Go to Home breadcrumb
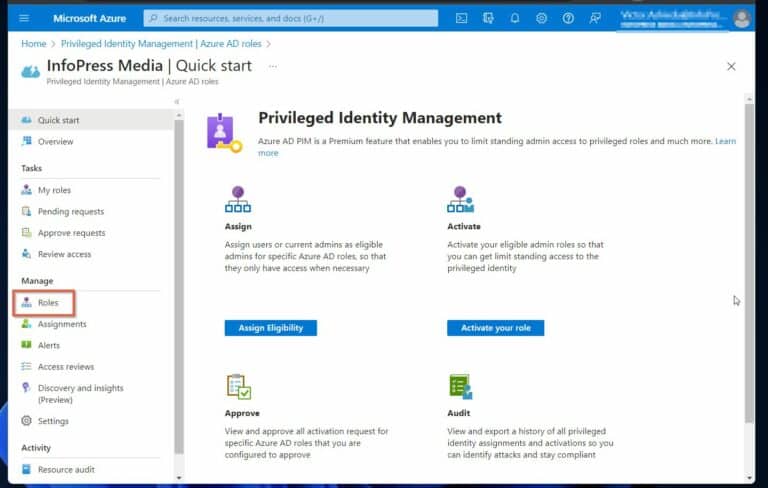This screenshot has width=768, height=488. coord(33,44)
